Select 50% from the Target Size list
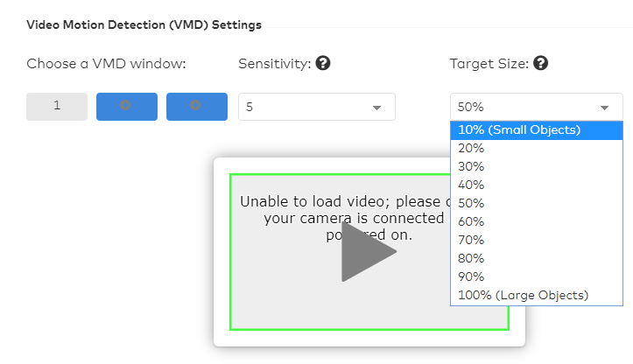 pos(472,203)
